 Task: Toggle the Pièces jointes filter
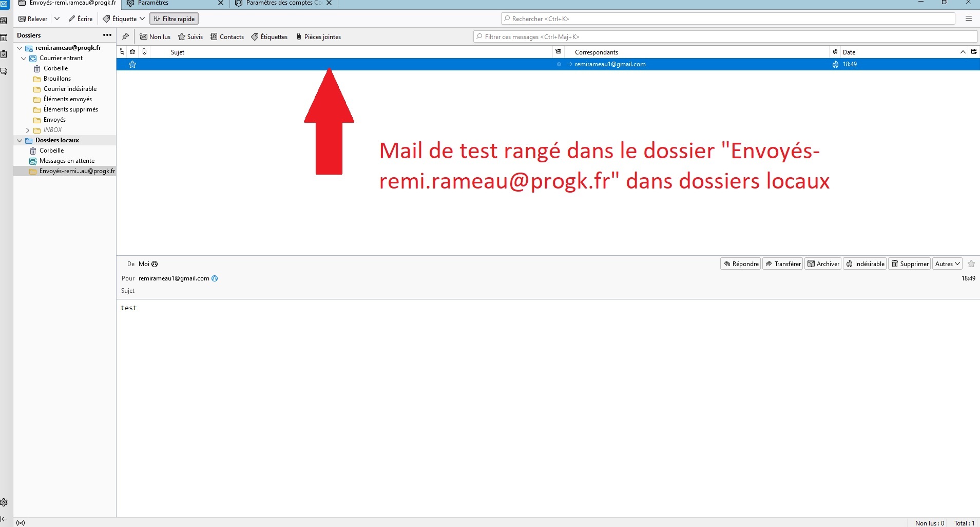(x=318, y=37)
